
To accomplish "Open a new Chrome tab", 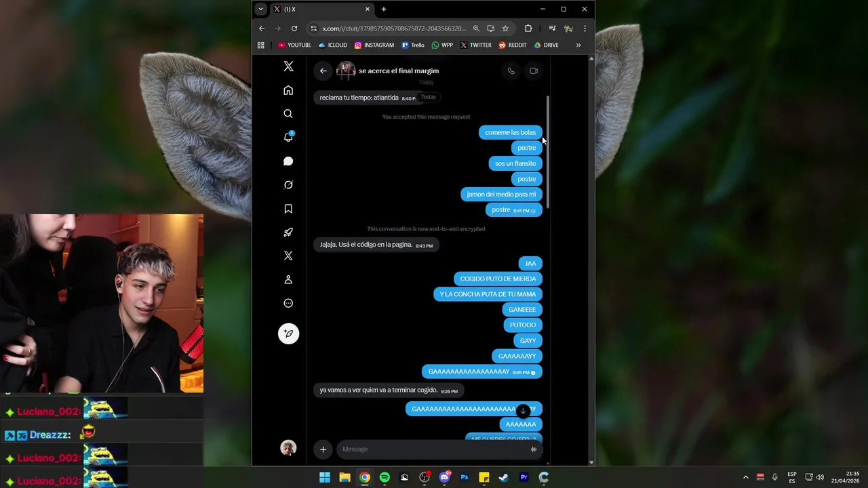I will (x=384, y=9).
